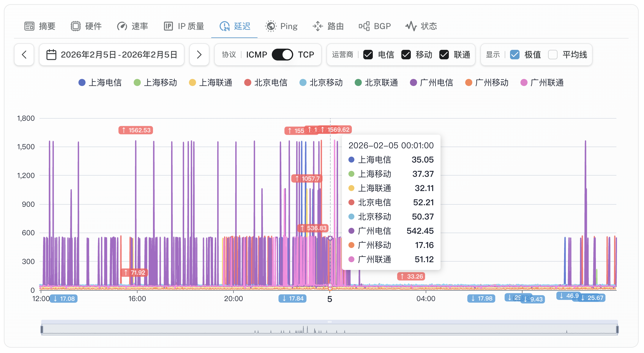Toggle the ICMP/TCP protocol switch
The image size is (644, 353).
tap(282, 55)
